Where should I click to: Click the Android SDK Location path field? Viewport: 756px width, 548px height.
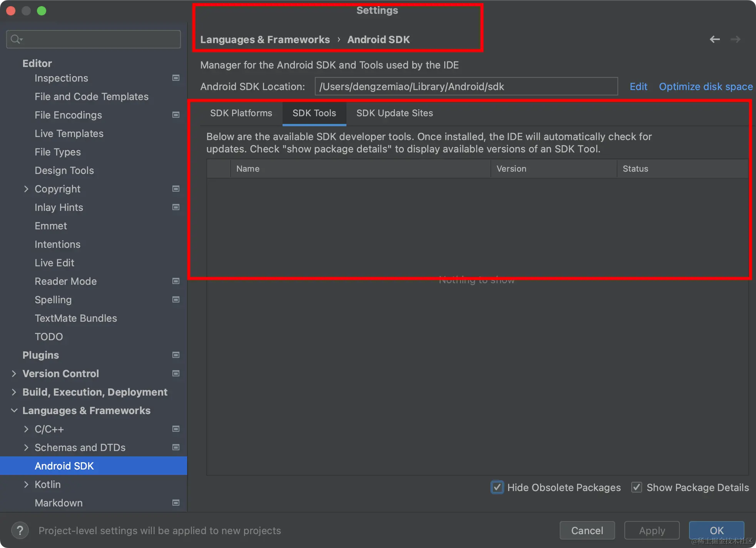coord(466,87)
